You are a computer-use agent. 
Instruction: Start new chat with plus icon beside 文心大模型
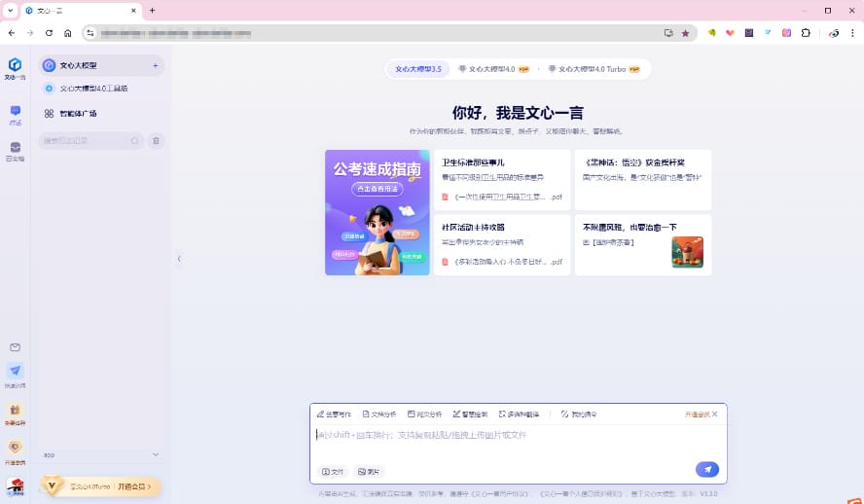(x=156, y=65)
